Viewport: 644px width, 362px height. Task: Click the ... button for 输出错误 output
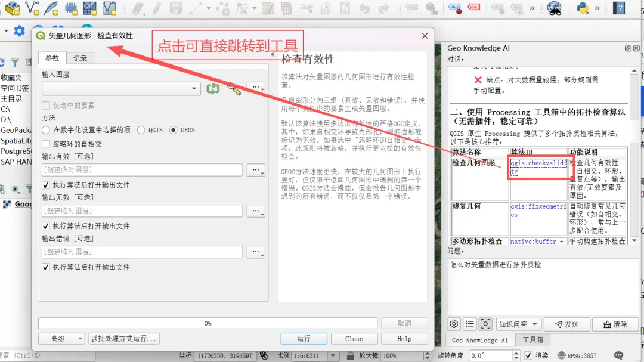click(256, 252)
